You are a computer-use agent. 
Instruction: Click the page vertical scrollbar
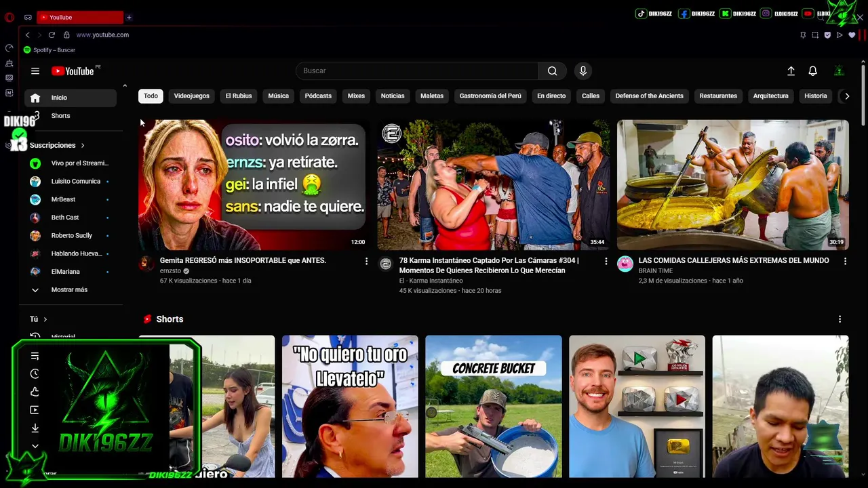coord(863,95)
